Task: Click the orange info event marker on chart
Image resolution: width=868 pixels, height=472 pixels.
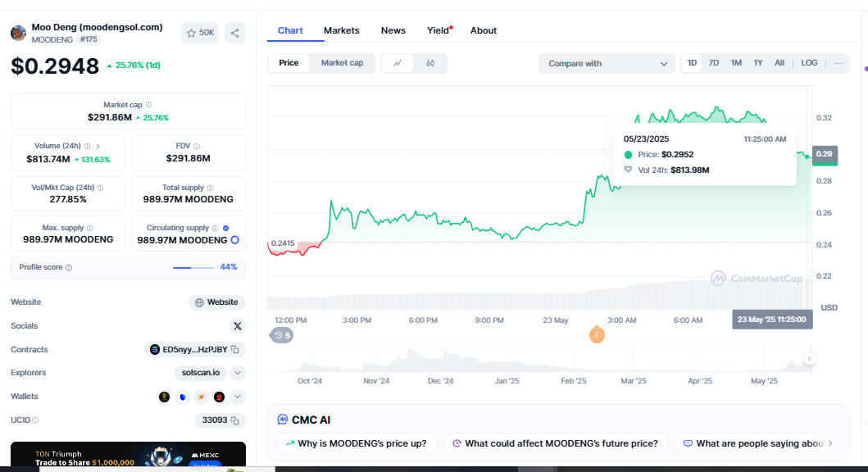Action: pos(597,335)
